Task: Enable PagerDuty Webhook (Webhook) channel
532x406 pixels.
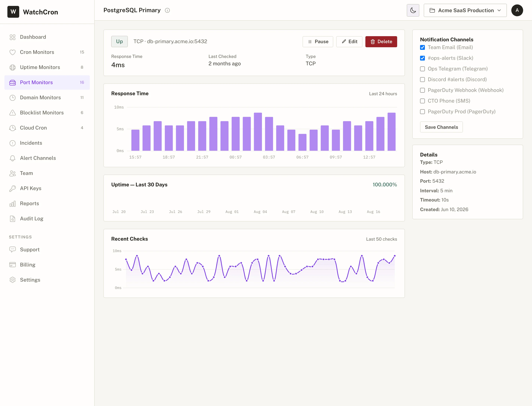Action: pyautogui.click(x=422, y=90)
